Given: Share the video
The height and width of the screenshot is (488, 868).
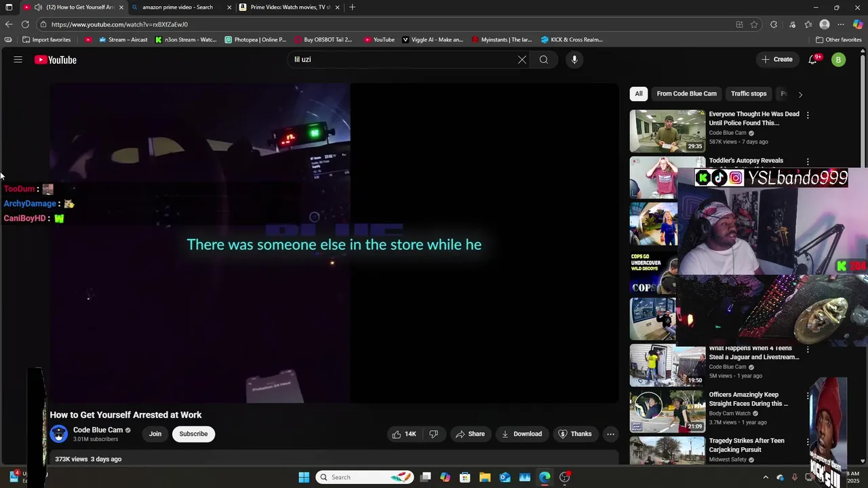Looking at the screenshot, I should pos(470,434).
